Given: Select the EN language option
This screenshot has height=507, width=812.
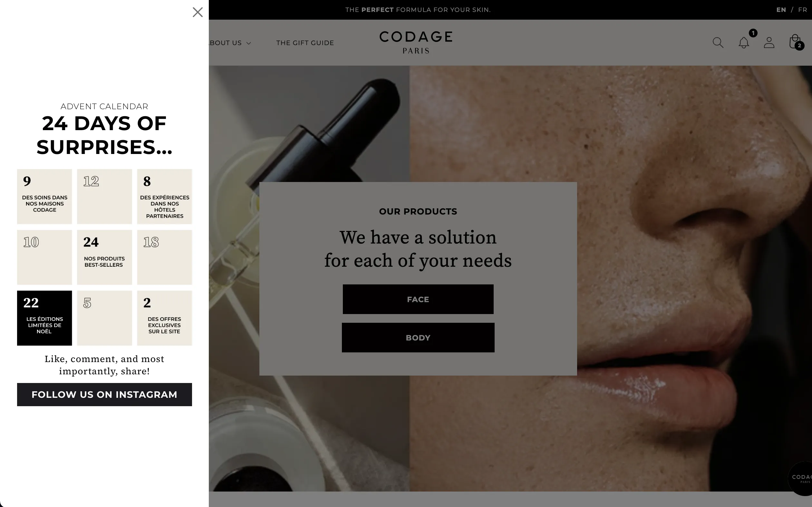Looking at the screenshot, I should (x=781, y=10).
